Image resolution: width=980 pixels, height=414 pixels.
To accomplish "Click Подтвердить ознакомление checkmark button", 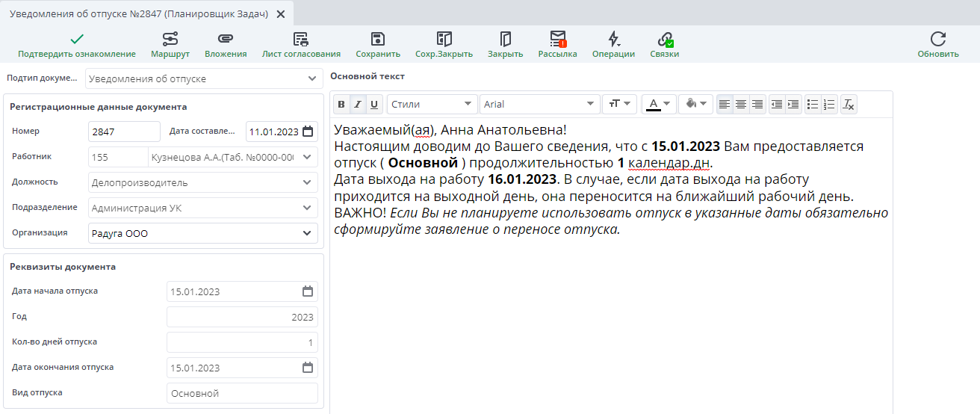I will 77,45.
